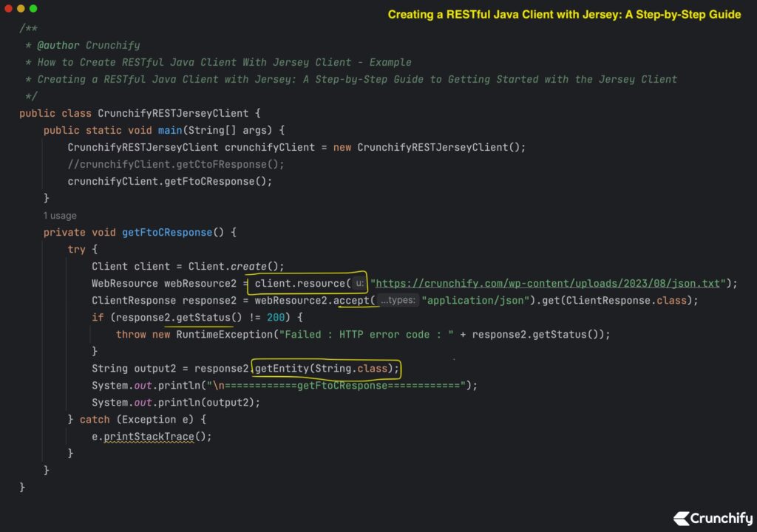Click the "...types:" inlay parameter hint
Screen dimensions: 757x532
[x=398, y=301]
